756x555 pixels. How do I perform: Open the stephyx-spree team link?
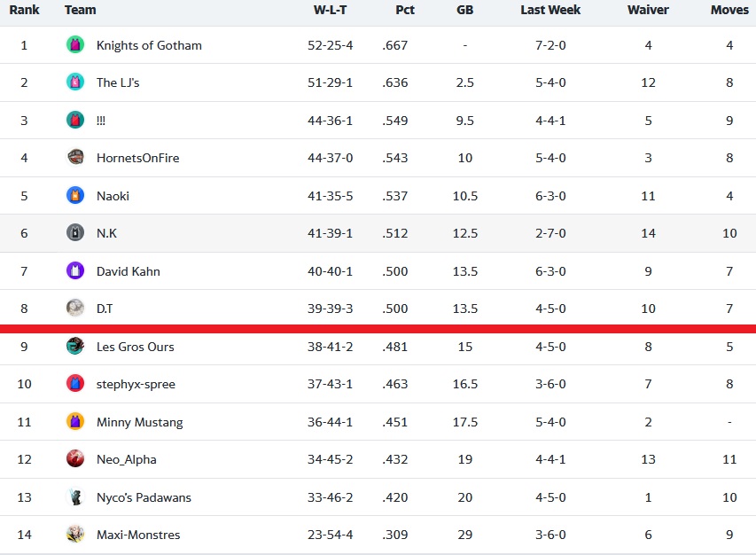pyautogui.click(x=136, y=384)
